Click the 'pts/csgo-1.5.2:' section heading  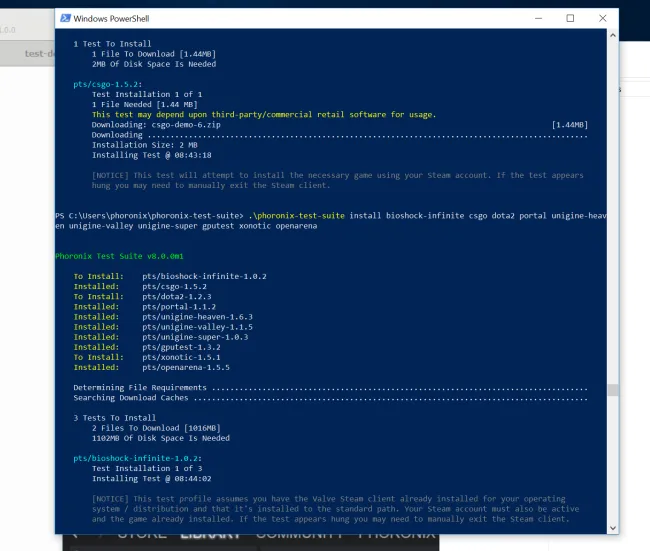point(107,84)
